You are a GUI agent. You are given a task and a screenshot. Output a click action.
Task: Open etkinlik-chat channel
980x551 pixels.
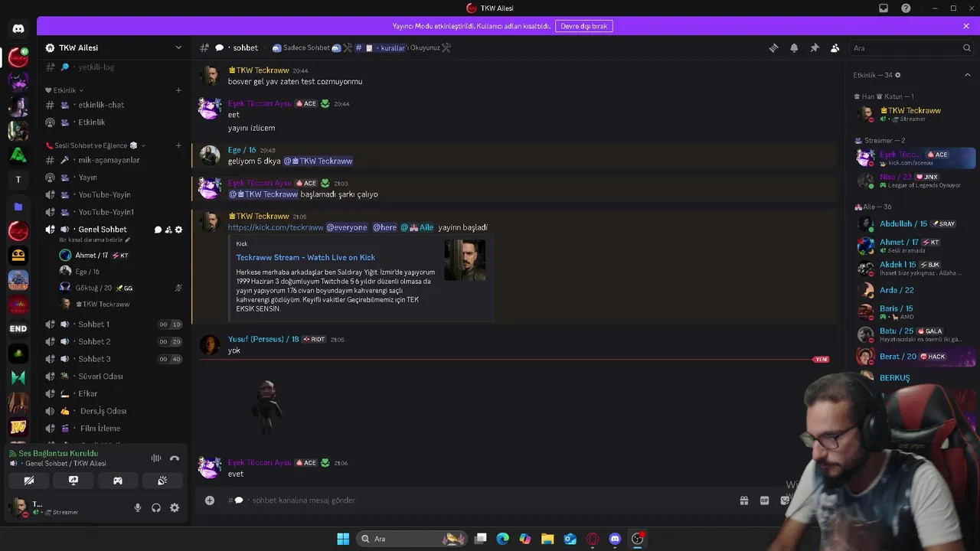pyautogui.click(x=113, y=105)
